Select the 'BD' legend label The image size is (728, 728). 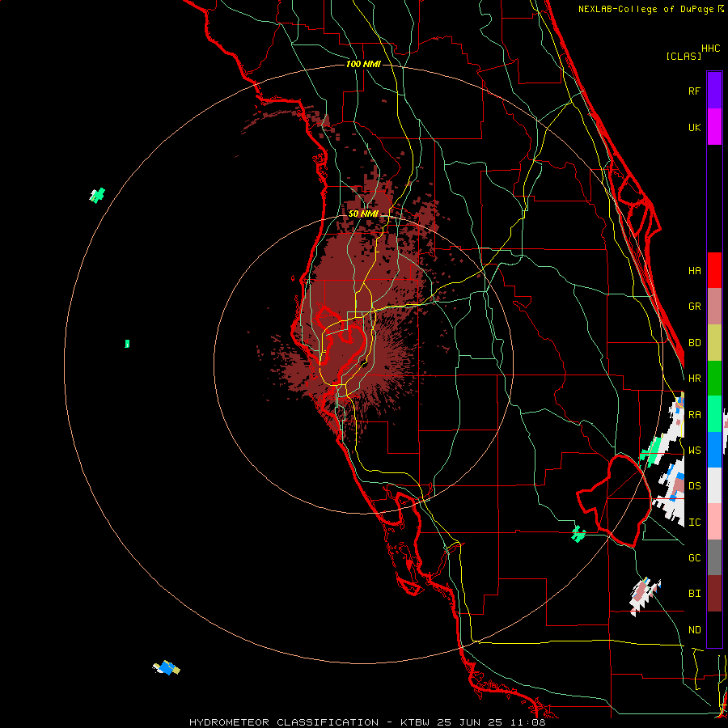point(694,343)
